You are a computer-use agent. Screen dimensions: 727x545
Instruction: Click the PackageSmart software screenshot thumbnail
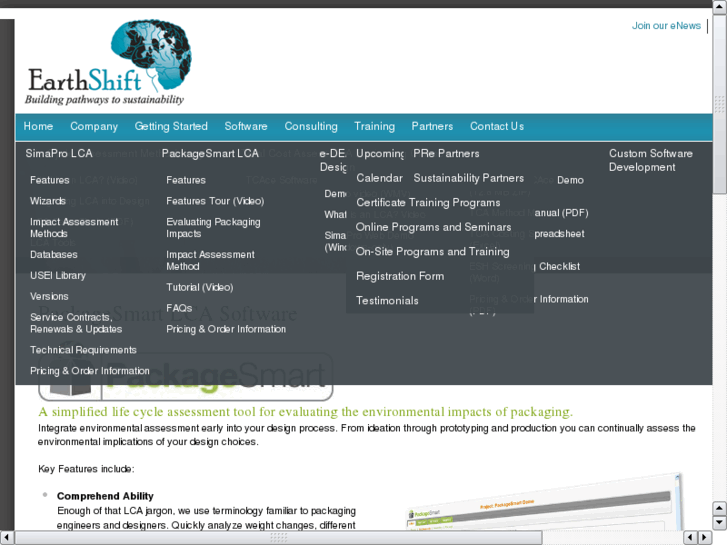[542, 503]
